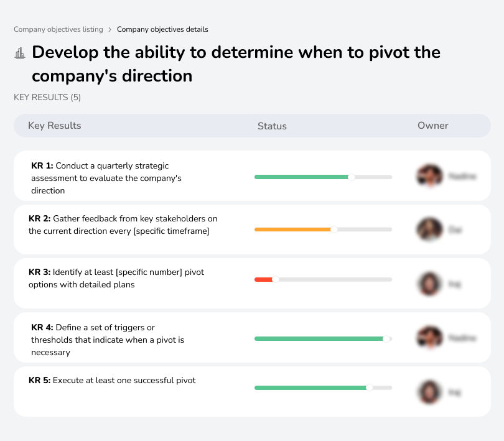The image size is (504, 441).
Task: Click the red progress bar for KR 3
Action: click(x=264, y=279)
